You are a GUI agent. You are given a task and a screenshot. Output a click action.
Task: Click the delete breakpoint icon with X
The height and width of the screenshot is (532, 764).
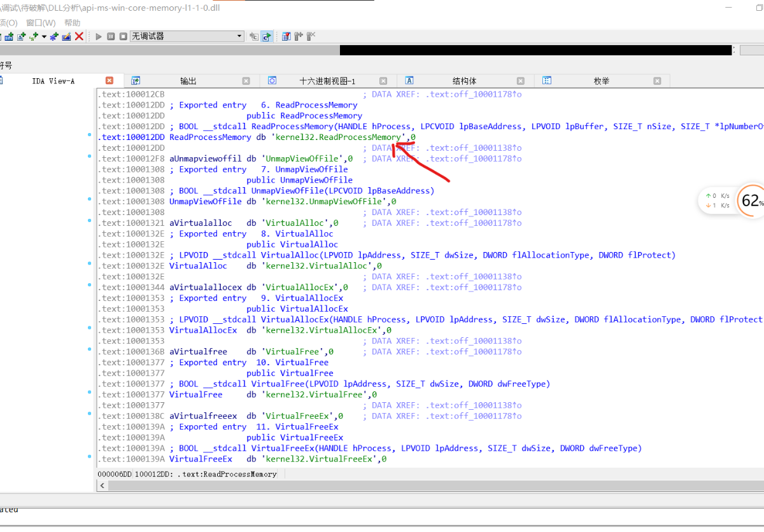[311, 36]
